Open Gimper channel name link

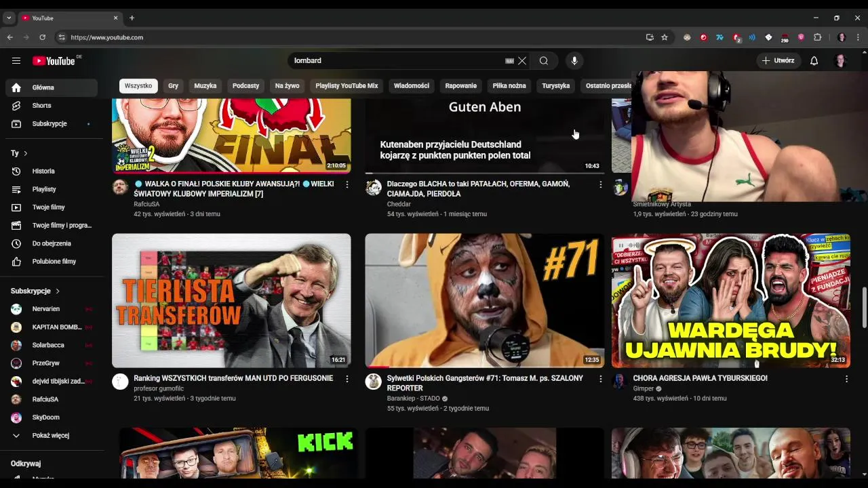(x=644, y=389)
